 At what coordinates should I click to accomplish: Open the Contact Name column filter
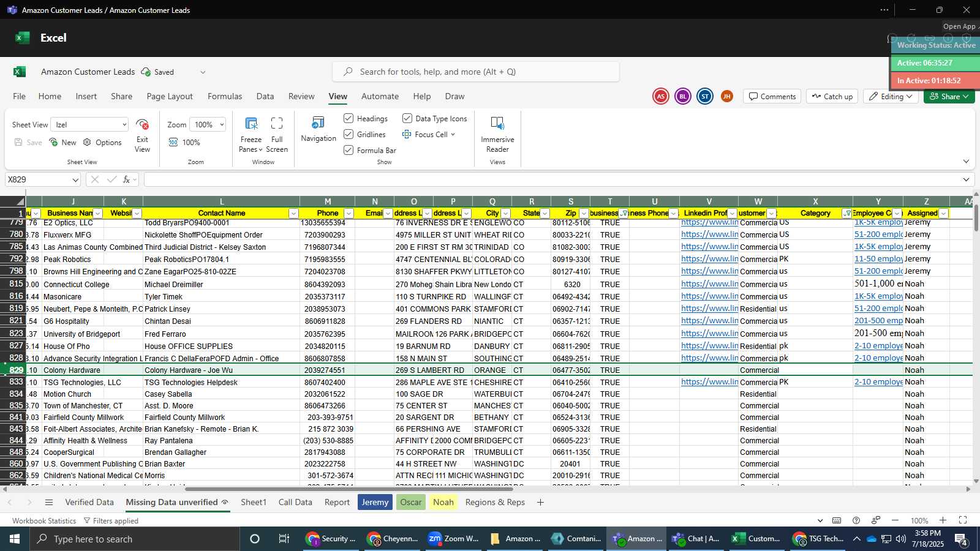(x=293, y=213)
